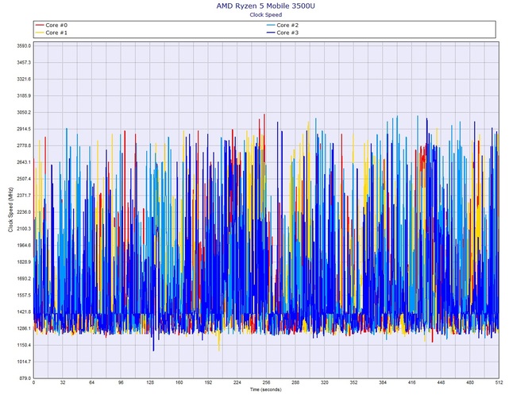Click the 192 tick on time axis

208,382
